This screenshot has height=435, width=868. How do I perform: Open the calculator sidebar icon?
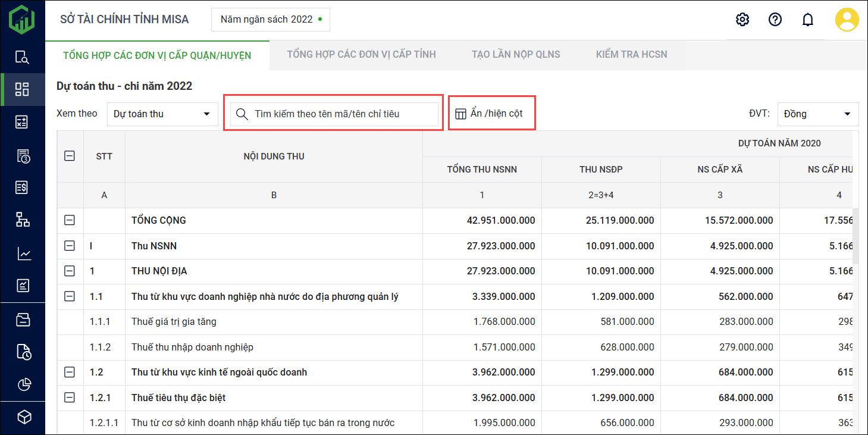[x=23, y=122]
